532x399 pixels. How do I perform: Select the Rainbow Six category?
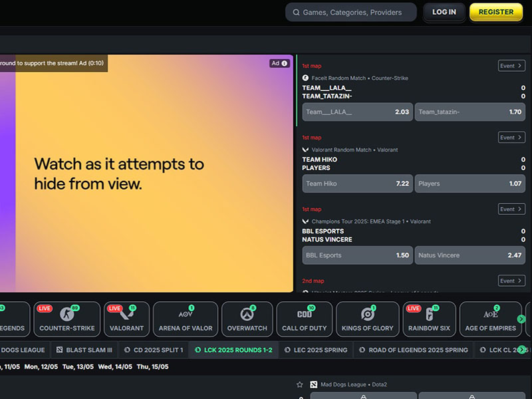tap(429, 319)
